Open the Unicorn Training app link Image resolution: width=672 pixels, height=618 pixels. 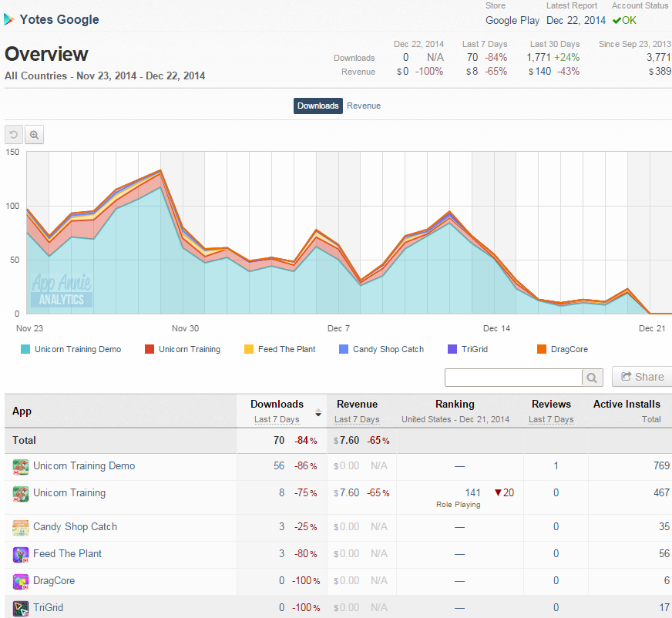pyautogui.click(x=69, y=493)
